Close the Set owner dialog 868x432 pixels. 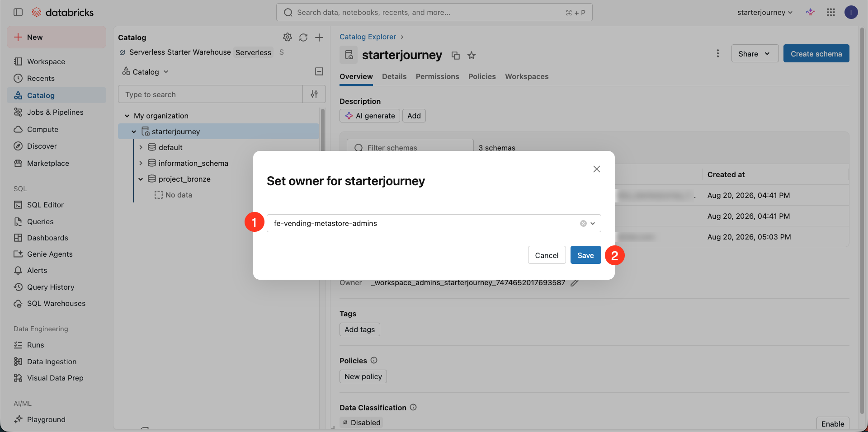(597, 169)
